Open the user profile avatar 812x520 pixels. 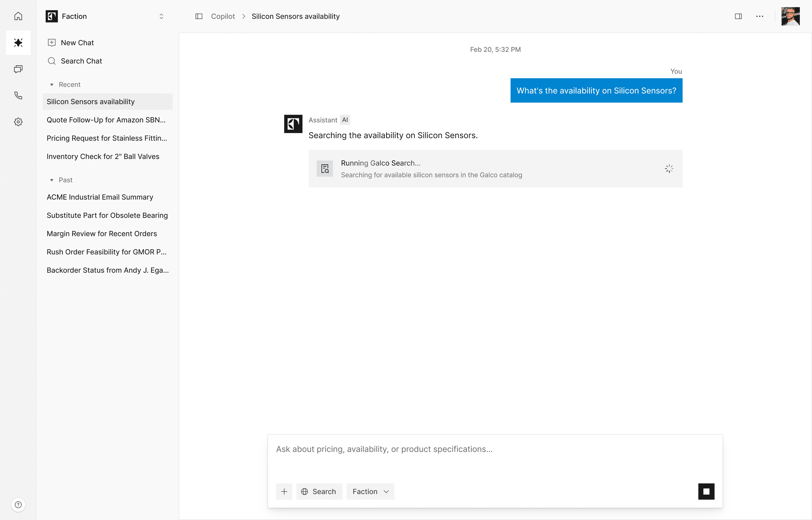[790, 16]
